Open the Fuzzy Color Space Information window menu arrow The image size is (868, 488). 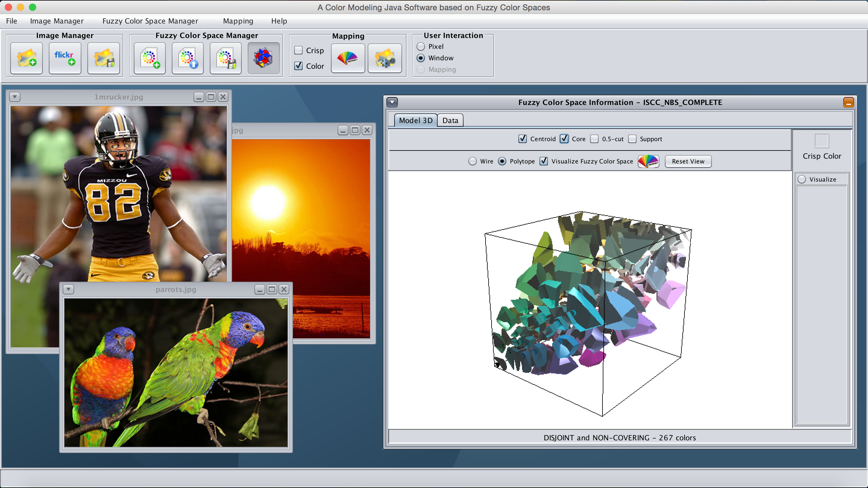click(x=392, y=102)
